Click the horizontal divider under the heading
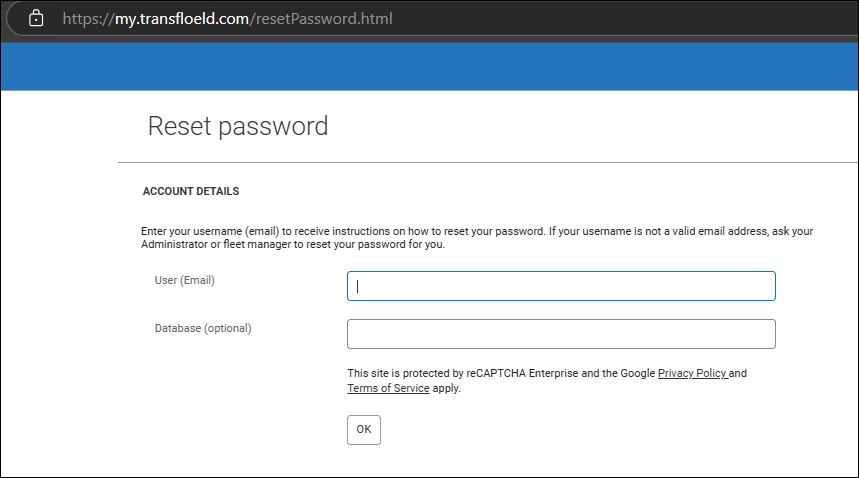Viewport: 859px width, 478px height. tap(488, 162)
